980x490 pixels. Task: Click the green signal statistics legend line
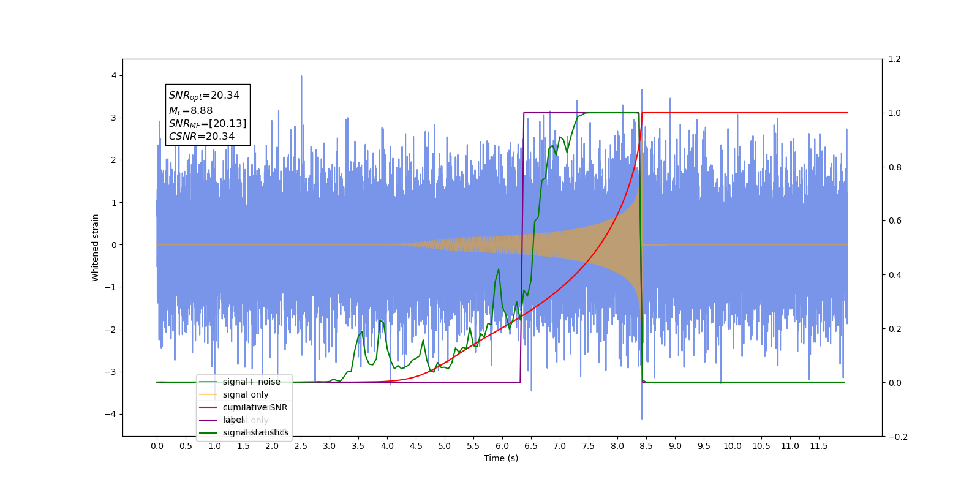208,432
